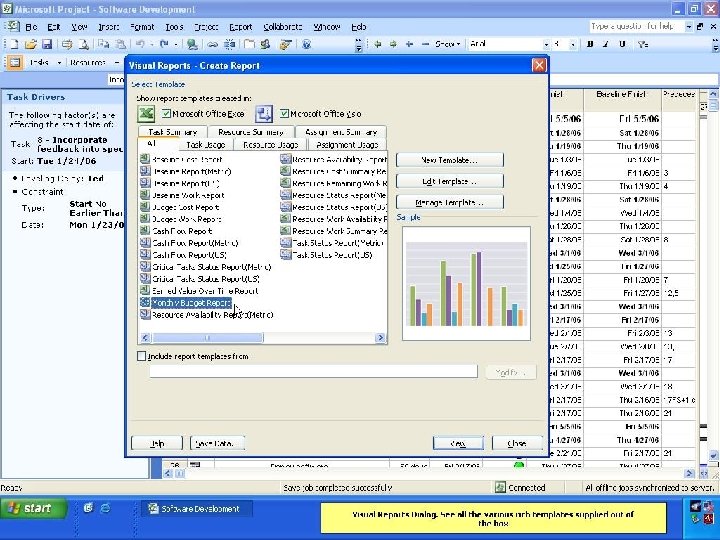Click Software Development taskbar button
The image size is (720, 540).
pos(195,508)
